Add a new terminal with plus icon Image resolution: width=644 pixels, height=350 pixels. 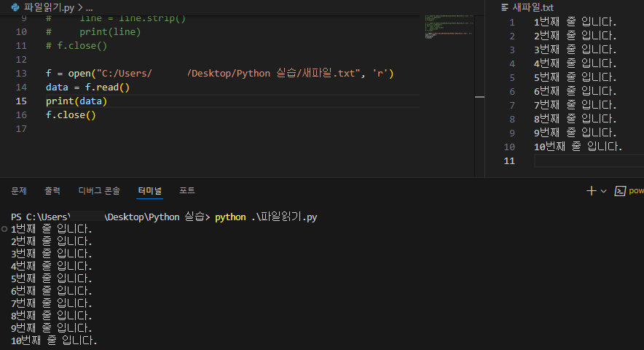(x=591, y=190)
